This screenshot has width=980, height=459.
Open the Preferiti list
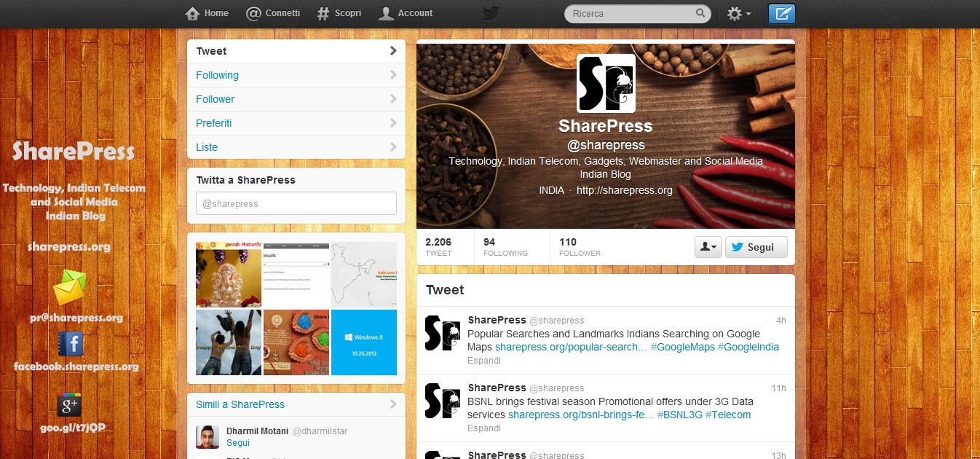click(x=296, y=123)
